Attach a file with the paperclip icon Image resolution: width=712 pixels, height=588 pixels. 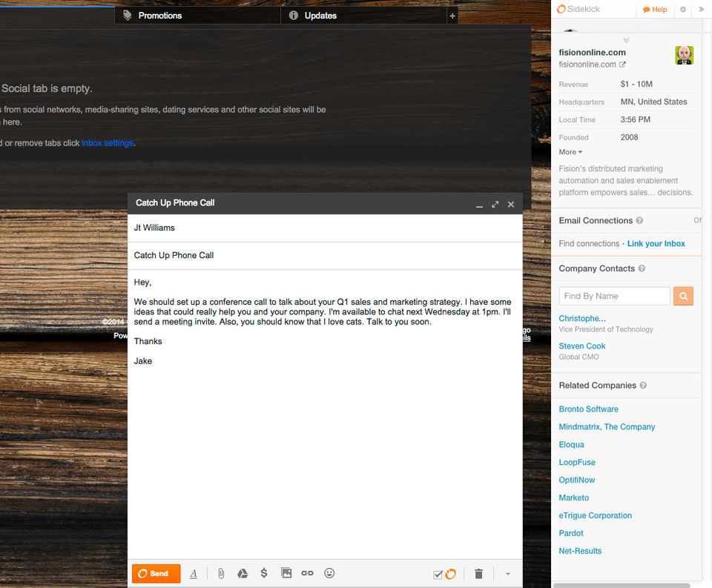click(221, 573)
